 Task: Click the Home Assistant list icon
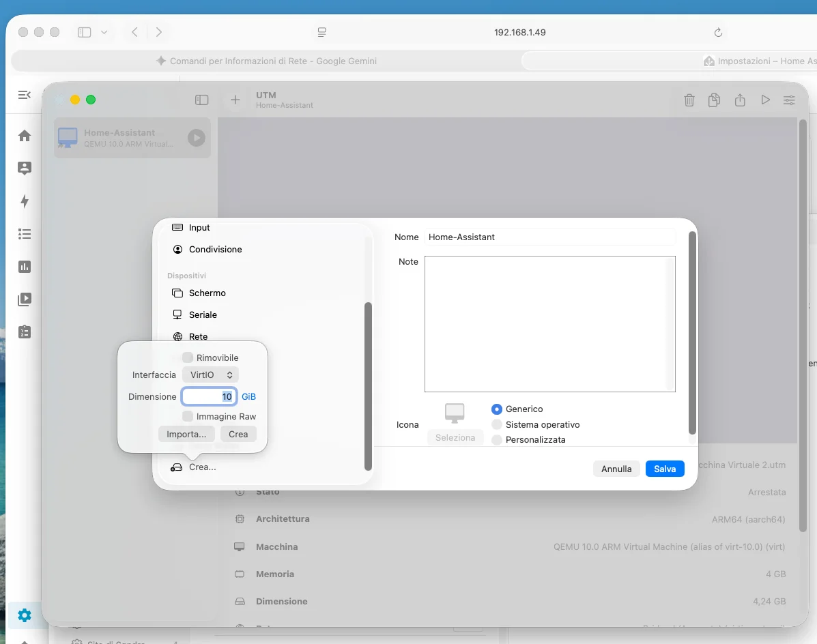[x=25, y=234]
